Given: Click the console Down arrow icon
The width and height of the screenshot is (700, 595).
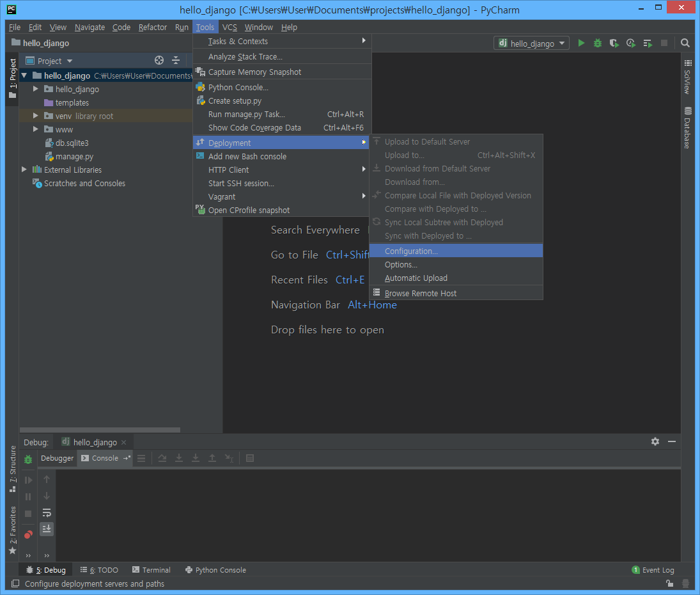Looking at the screenshot, I should point(47,496).
